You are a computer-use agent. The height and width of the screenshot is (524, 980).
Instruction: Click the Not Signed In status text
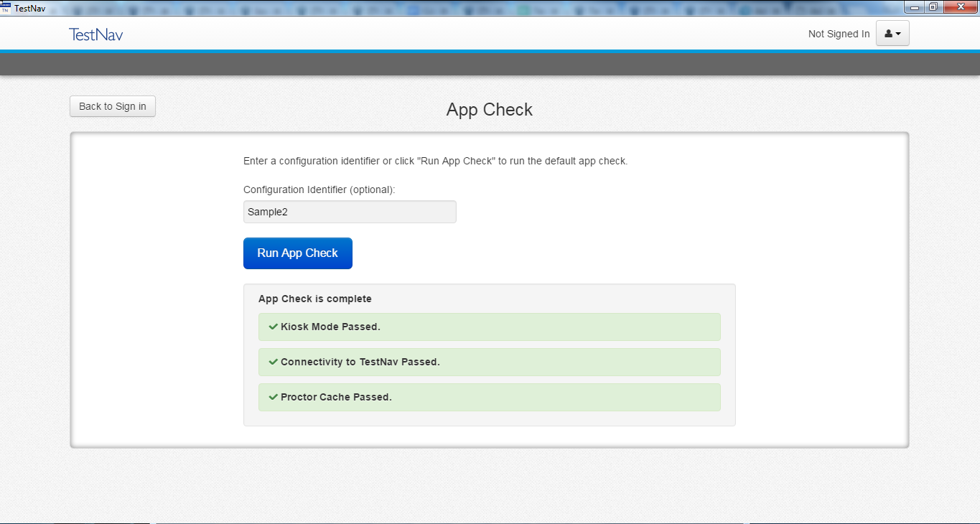[839, 34]
